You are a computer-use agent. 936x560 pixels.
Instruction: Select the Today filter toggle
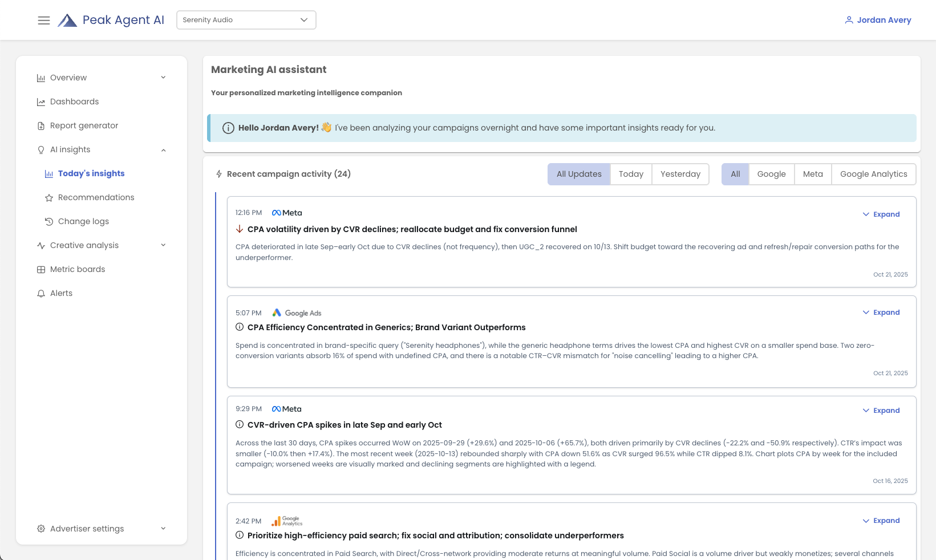pos(631,174)
